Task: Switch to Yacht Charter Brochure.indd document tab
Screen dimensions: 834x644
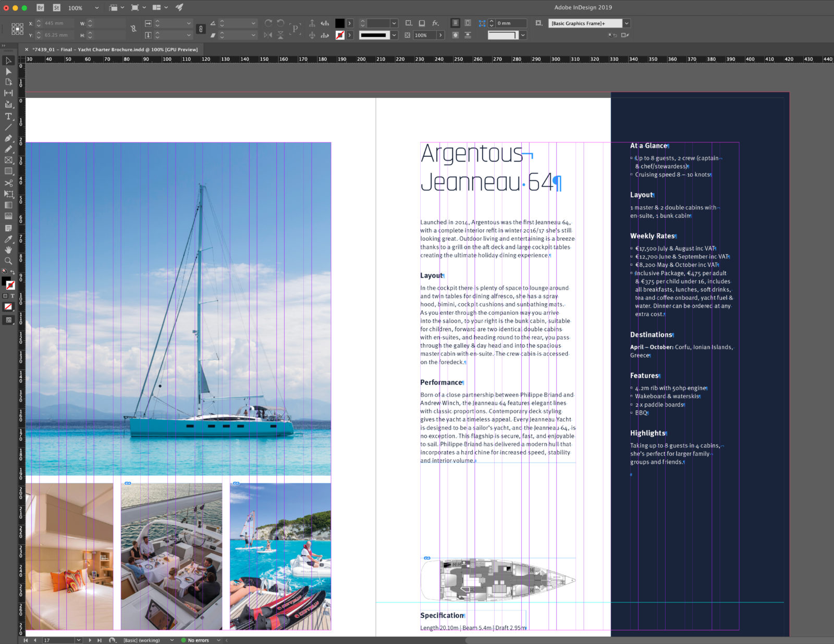Action: click(115, 49)
